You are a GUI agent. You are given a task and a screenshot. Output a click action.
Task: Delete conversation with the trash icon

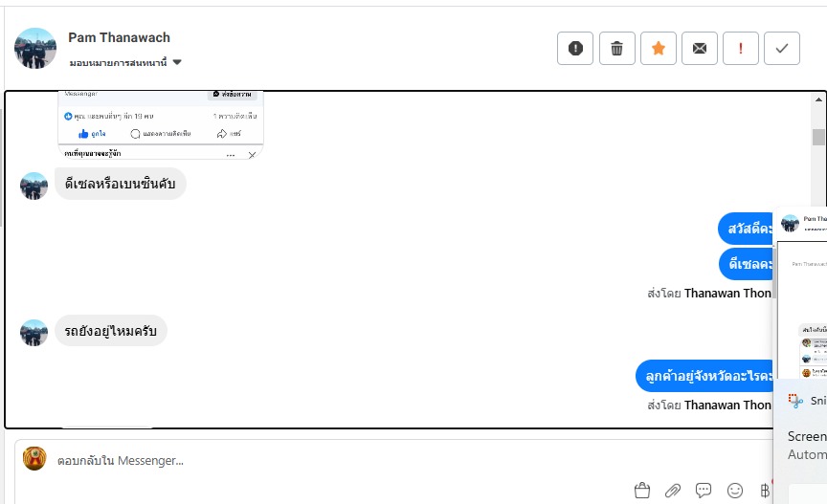click(617, 49)
